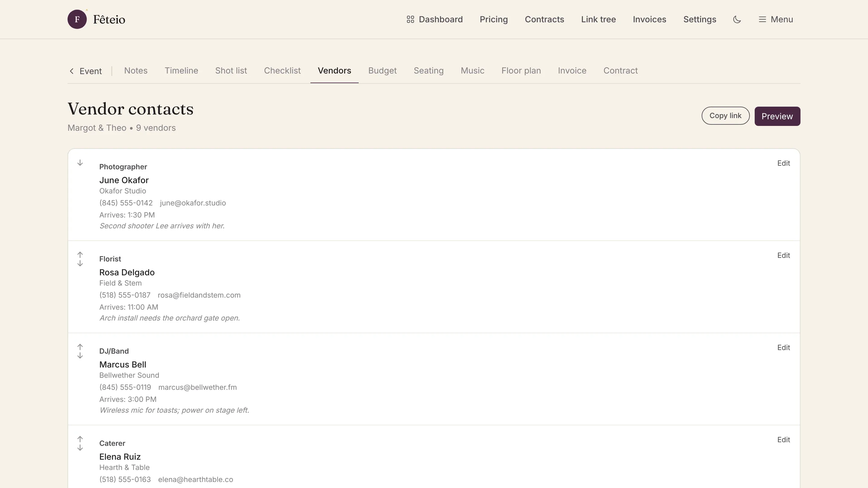The height and width of the screenshot is (488, 868).
Task: Open Invoices in top navigation
Action: [649, 19]
